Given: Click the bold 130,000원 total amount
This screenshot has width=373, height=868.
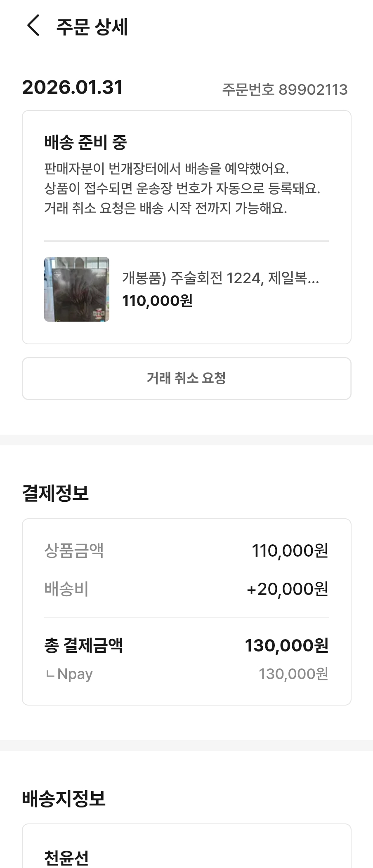Looking at the screenshot, I should [286, 645].
